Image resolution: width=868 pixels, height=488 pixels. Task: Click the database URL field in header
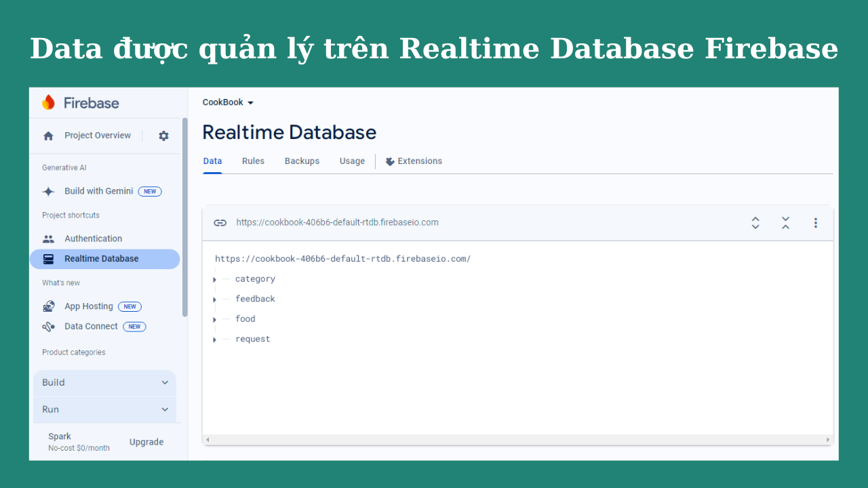pos(337,222)
